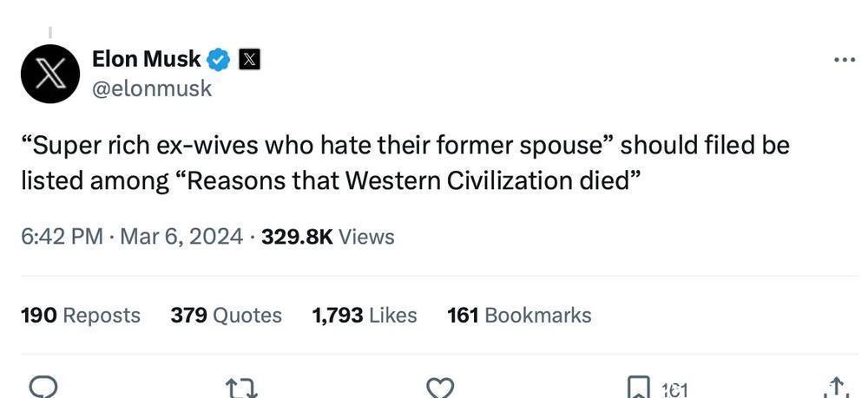Open the 1,793 Likes list
The height and width of the screenshot is (398, 868).
[x=364, y=316]
